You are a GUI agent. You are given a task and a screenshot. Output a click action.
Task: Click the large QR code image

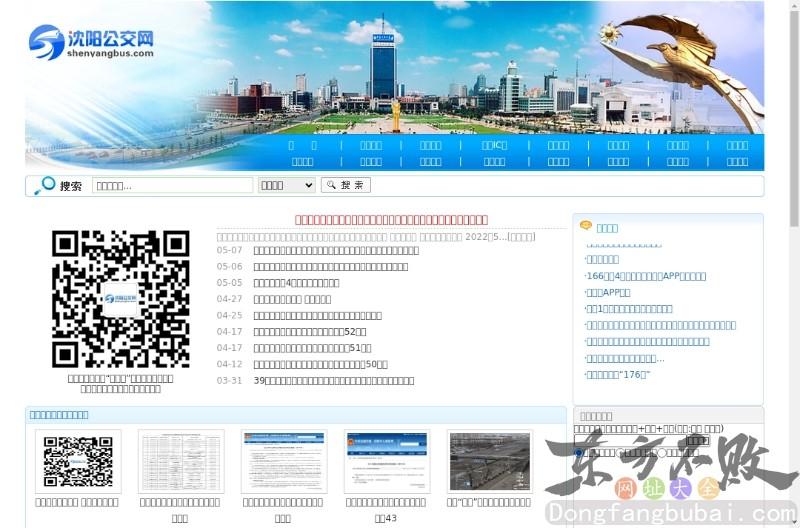tap(120, 299)
